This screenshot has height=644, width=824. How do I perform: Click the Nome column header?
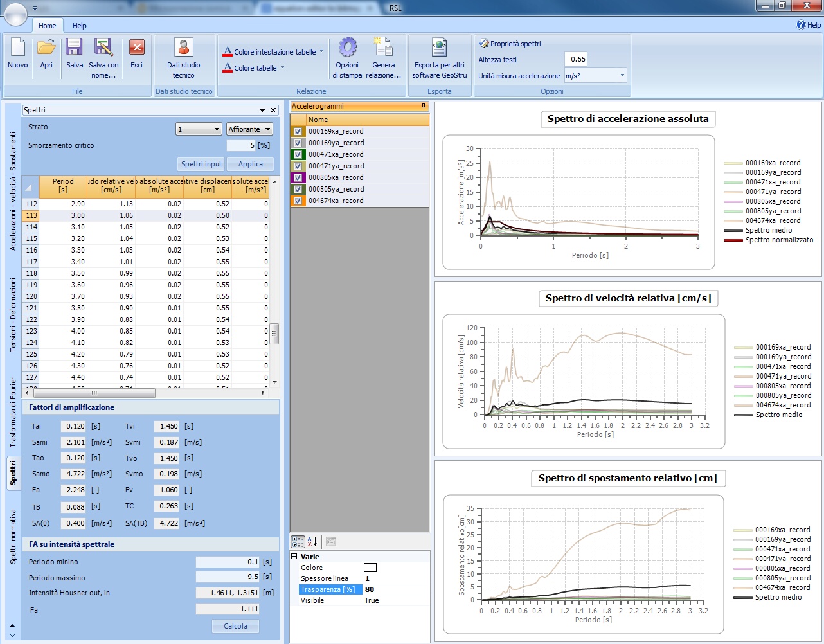(x=366, y=120)
